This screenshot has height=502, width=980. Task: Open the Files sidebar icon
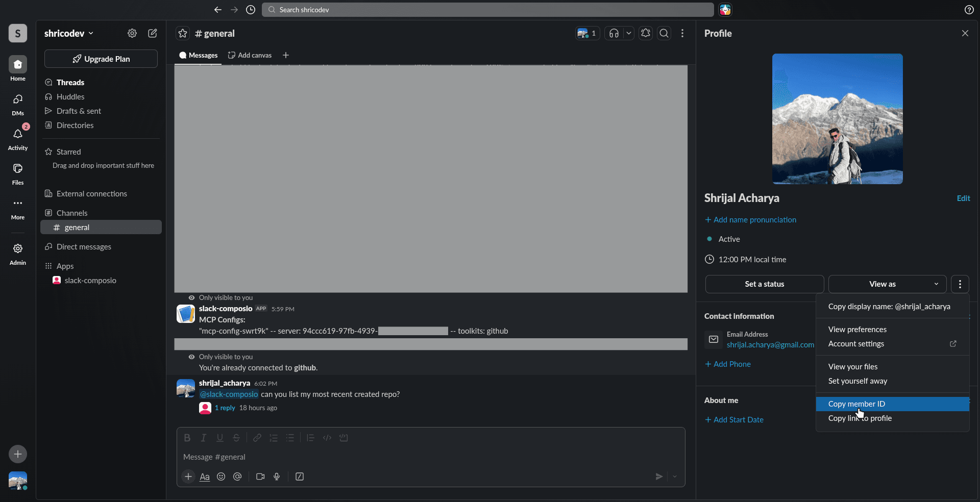[x=18, y=173]
